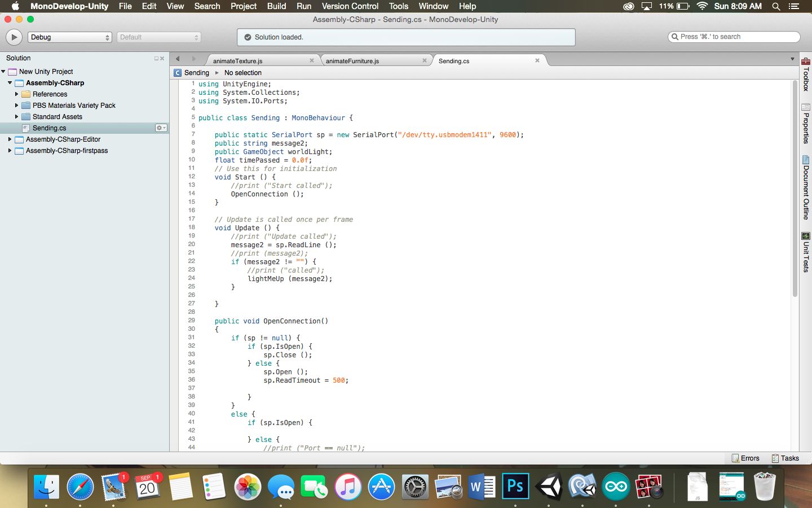Screen dimensions: 812x508
Task: Auto-hide the Solution pad
Action: [x=156, y=58]
